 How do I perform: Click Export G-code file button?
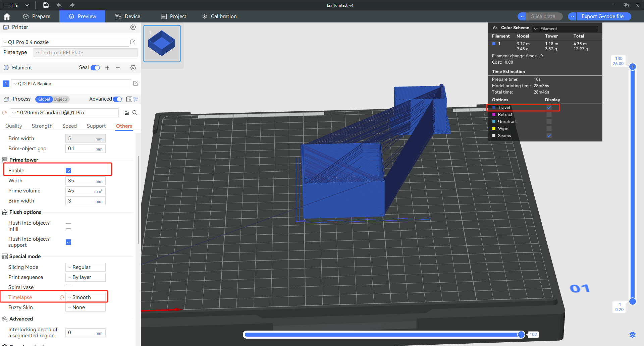602,16
